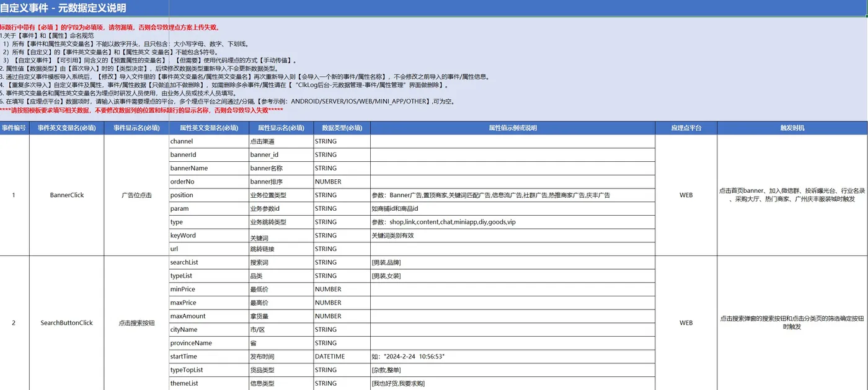Click the DATETIME data type cell
Viewport: 868px width, 390px height.
tap(342, 357)
